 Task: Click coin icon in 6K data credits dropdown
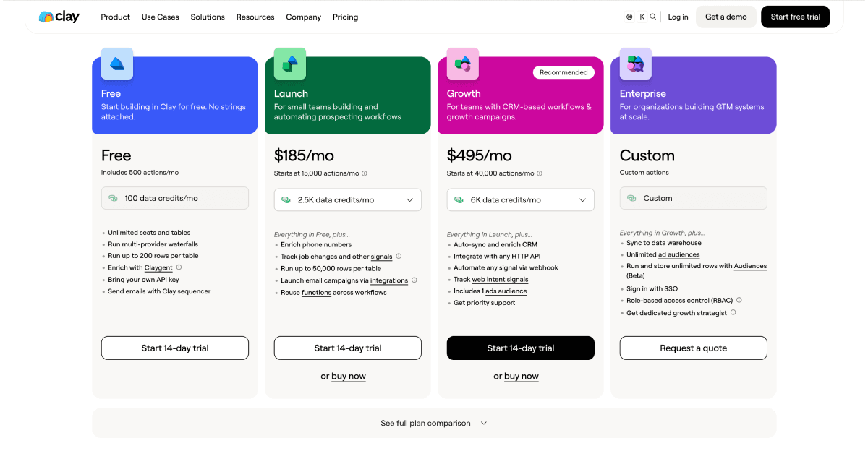[459, 200]
